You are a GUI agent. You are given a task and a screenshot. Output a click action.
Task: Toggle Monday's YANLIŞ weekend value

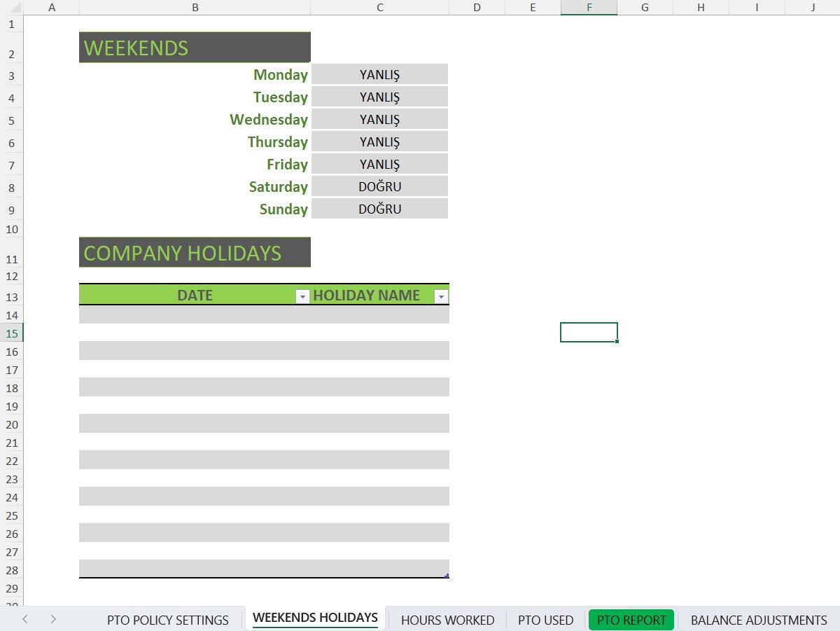pyautogui.click(x=379, y=74)
